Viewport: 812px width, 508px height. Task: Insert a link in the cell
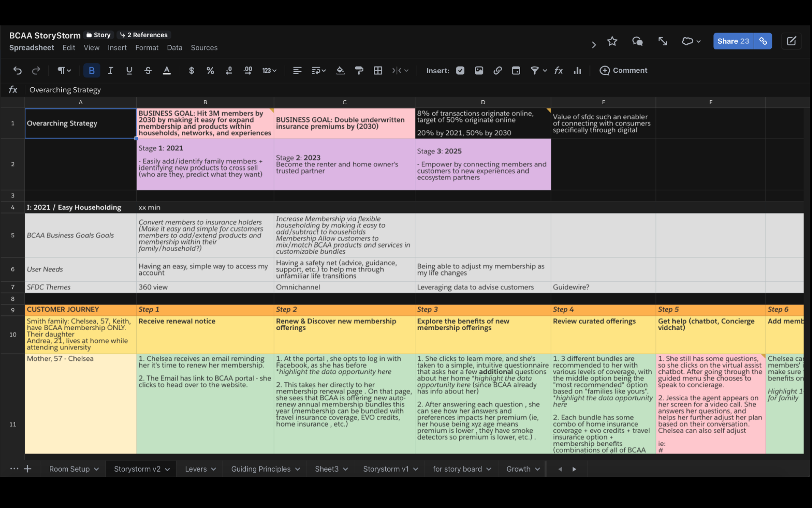[x=498, y=71]
